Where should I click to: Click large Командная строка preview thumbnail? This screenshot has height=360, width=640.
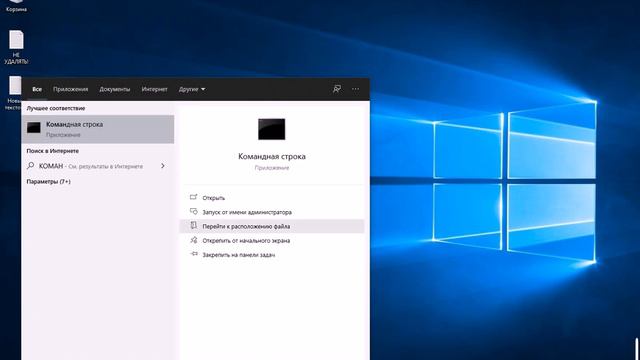coord(271,129)
